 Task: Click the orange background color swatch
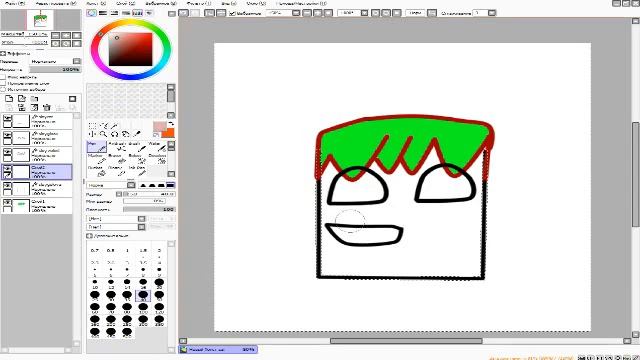click(168, 132)
